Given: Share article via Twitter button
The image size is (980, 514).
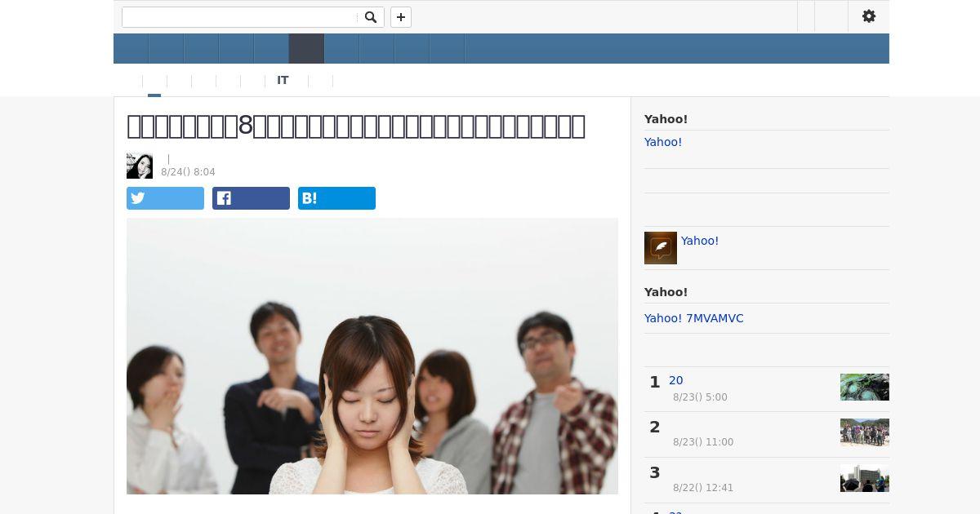Looking at the screenshot, I should (x=165, y=198).
